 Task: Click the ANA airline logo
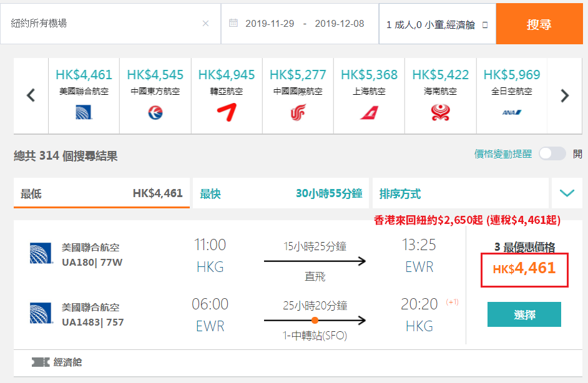coord(512,112)
